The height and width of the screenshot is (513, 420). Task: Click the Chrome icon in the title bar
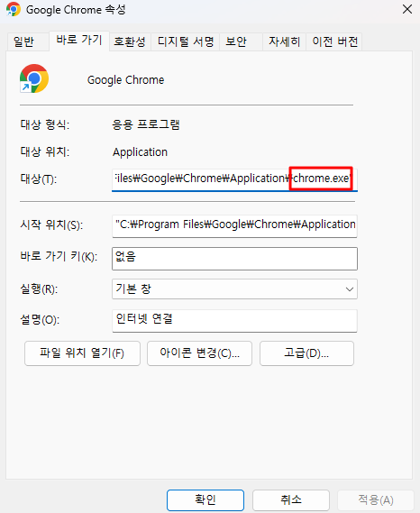pyautogui.click(x=14, y=9)
